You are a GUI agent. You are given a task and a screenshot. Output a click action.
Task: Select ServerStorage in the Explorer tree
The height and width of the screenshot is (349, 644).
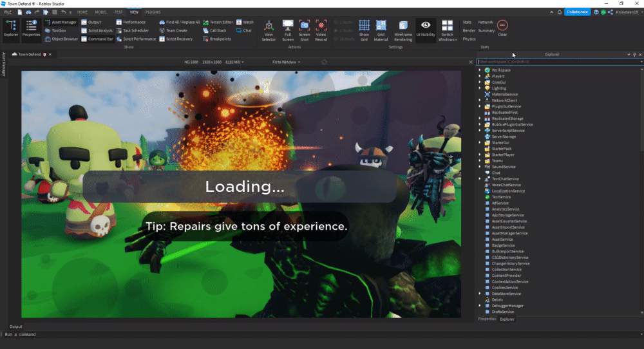tap(504, 137)
